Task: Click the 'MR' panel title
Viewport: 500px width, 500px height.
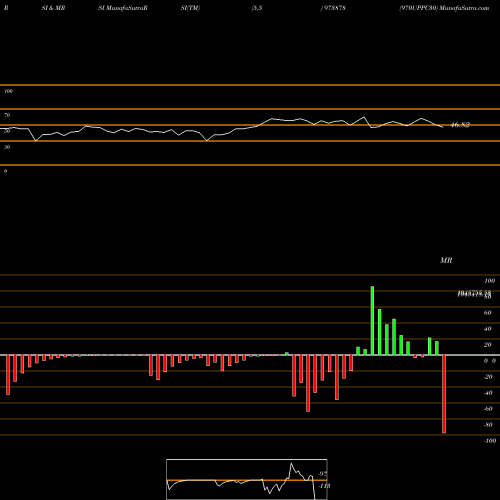Action: coord(446,260)
